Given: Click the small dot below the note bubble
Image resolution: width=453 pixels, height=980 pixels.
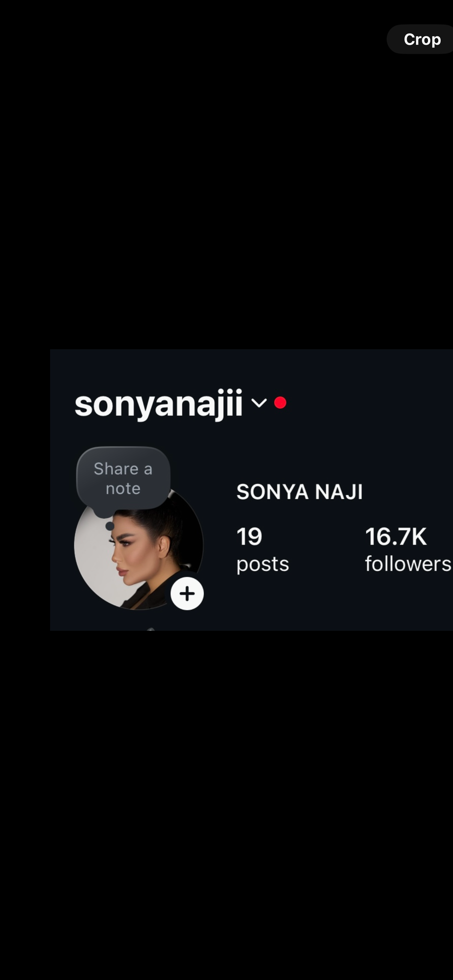Looking at the screenshot, I should coord(109,526).
